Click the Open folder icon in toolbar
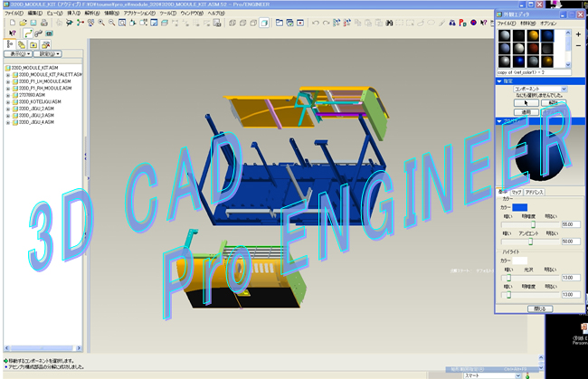Screen dimensions: 588x379 click(23, 23)
